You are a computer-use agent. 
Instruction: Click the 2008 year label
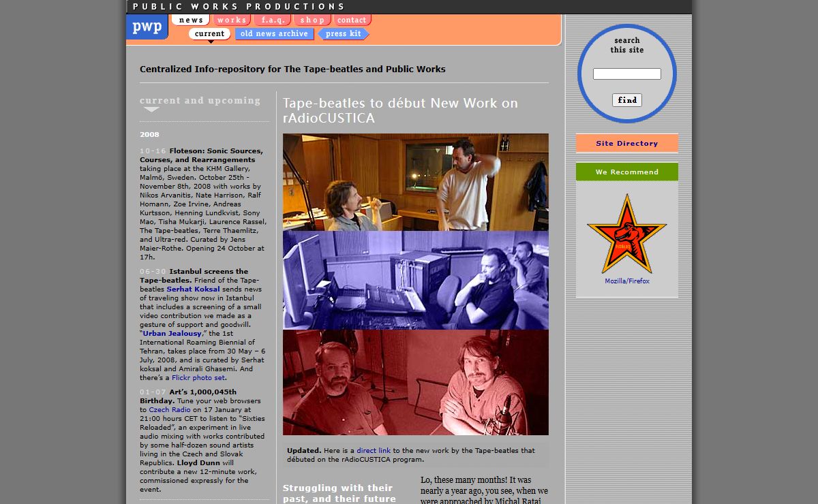(x=149, y=134)
